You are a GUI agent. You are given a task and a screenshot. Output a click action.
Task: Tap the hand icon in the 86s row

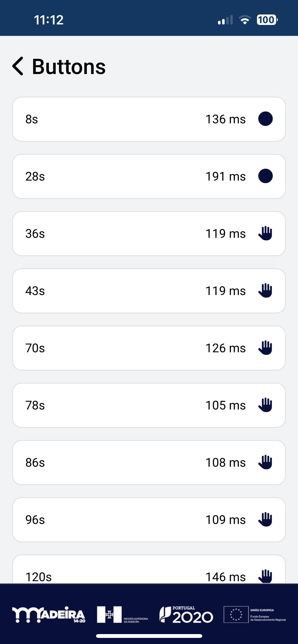click(x=265, y=462)
